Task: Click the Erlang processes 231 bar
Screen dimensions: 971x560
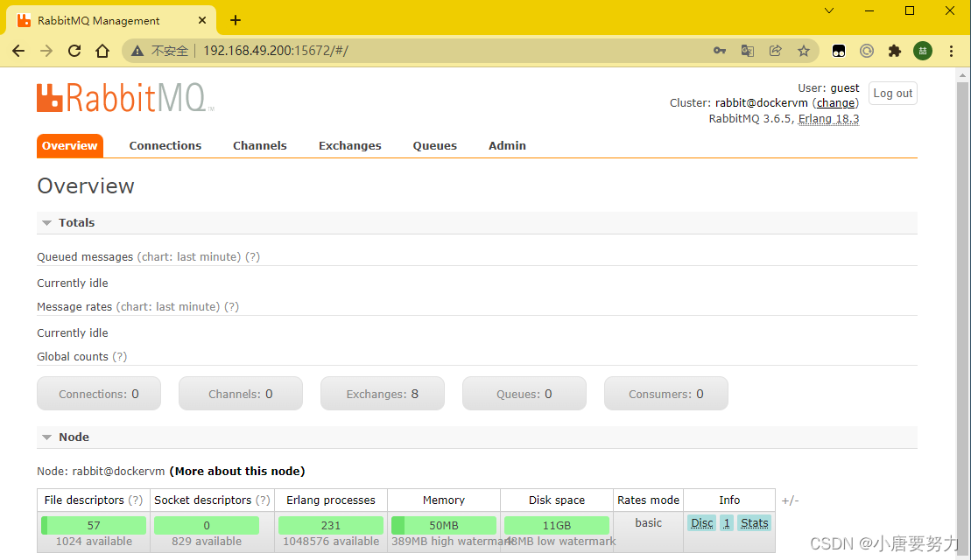Action: click(x=331, y=525)
